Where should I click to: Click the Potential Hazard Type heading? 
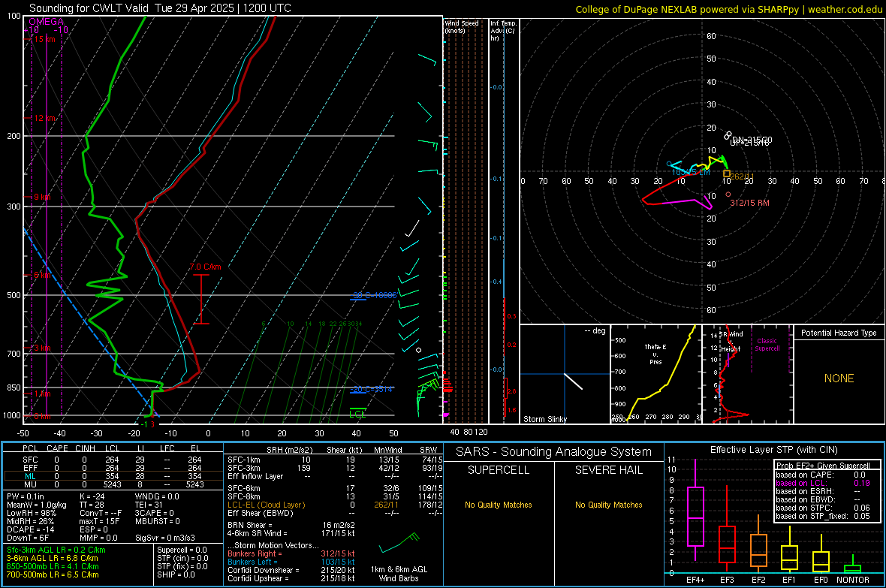tap(839, 333)
